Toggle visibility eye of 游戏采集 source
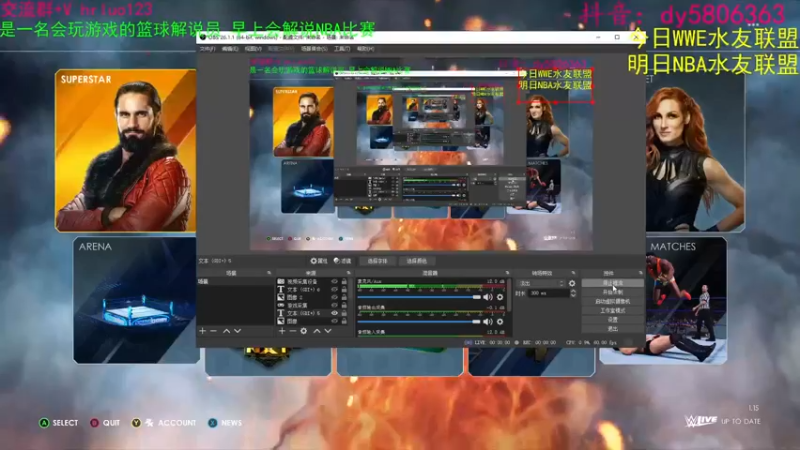The image size is (800, 450). pos(335,305)
